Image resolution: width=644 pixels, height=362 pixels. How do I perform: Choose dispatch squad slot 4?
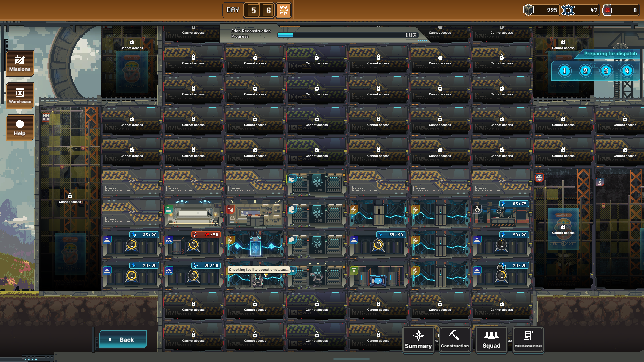click(627, 71)
